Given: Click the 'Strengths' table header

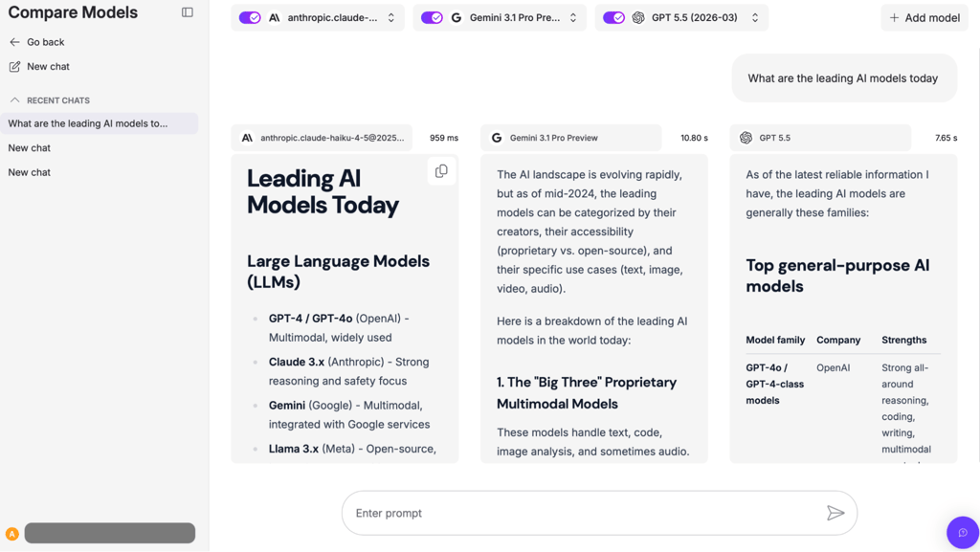Looking at the screenshot, I should pos(903,340).
